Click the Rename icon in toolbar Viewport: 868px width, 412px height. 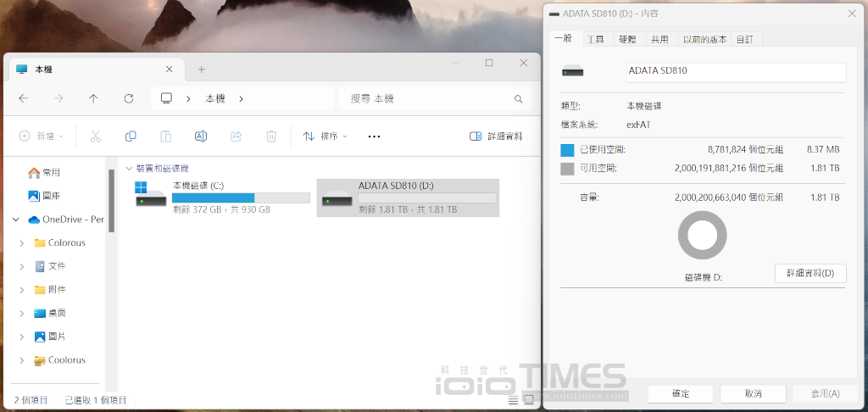(201, 136)
